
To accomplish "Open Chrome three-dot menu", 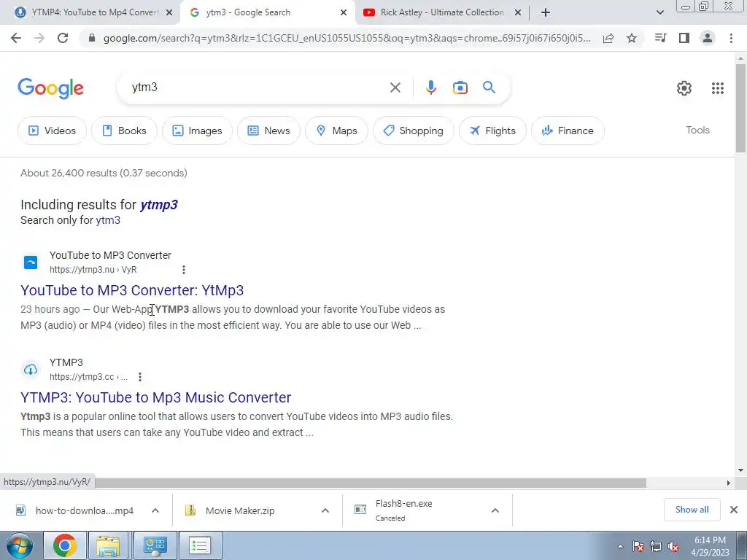I will [x=731, y=38].
